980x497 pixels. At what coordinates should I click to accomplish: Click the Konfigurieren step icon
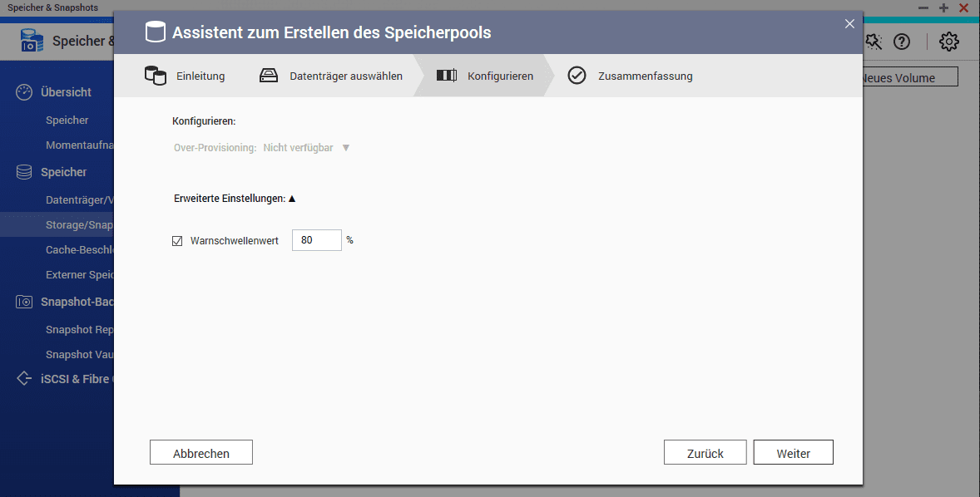pos(446,76)
